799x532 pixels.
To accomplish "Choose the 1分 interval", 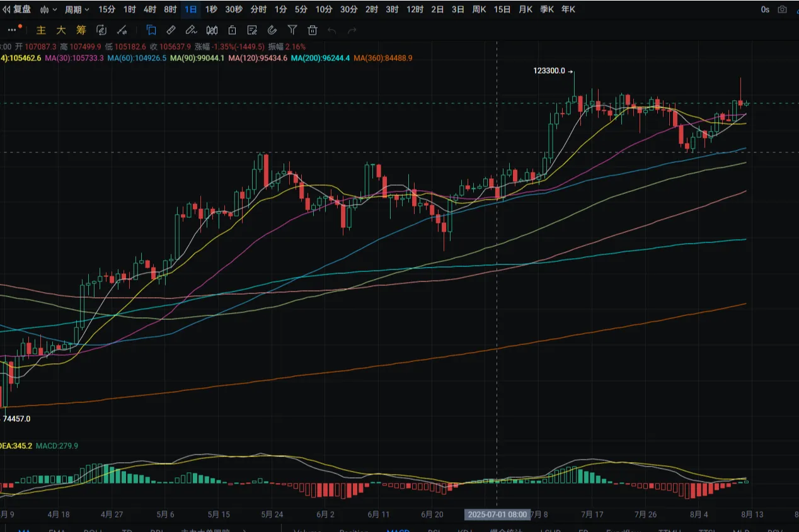I will [280, 9].
